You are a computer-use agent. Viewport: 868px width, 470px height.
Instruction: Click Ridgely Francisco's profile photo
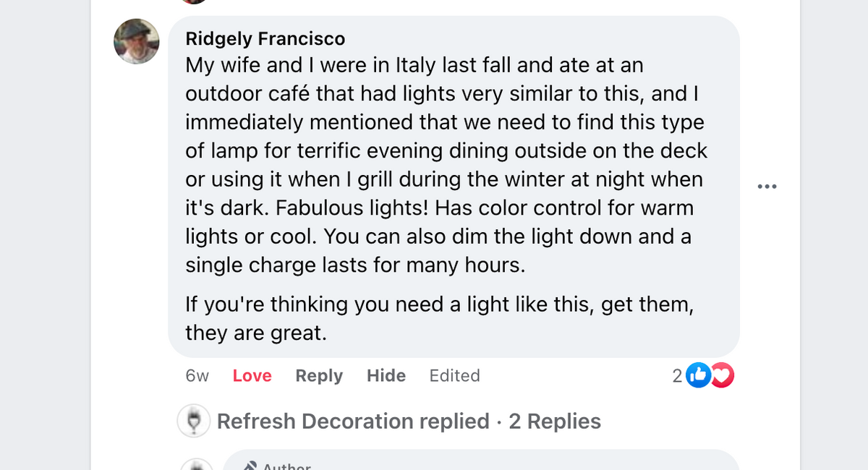tap(136, 41)
